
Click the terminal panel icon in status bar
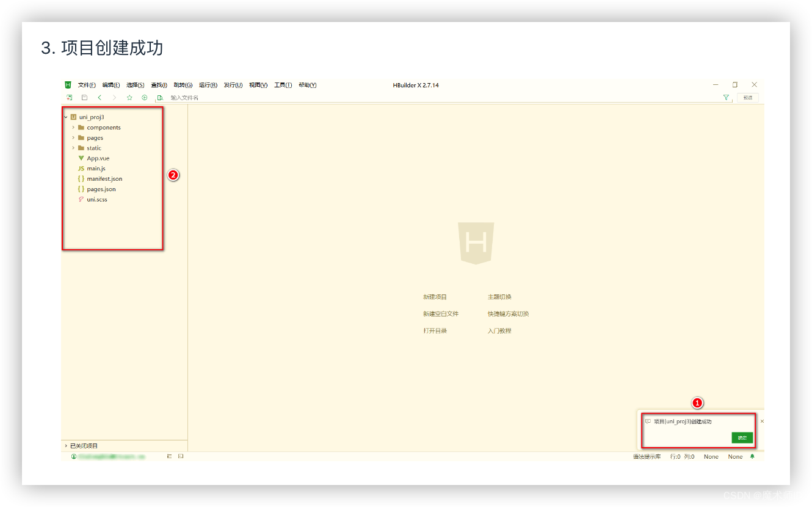click(181, 456)
